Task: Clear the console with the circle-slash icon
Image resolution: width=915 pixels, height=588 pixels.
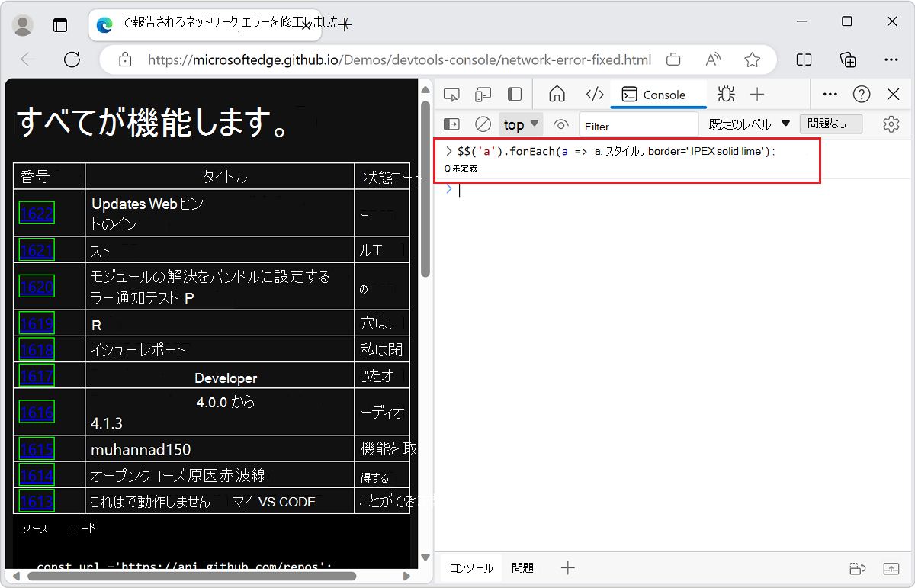Action: coord(481,124)
